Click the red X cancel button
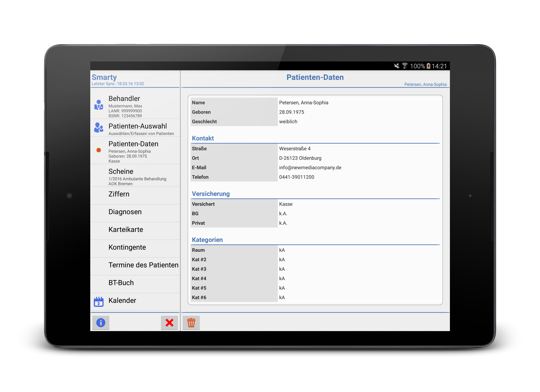This screenshot has height=392, width=540. click(169, 322)
